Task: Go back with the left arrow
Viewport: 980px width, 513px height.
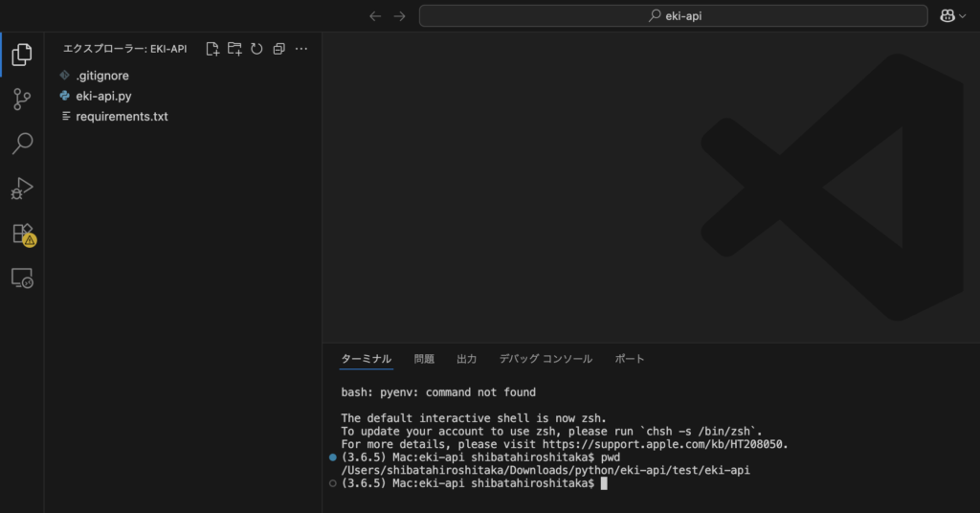Action: point(375,16)
